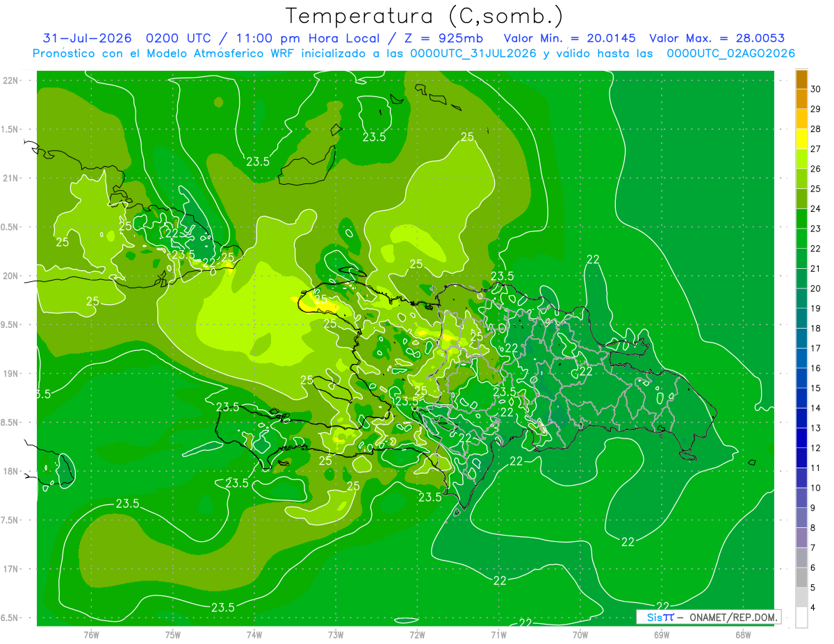
Task: Click the '75W' longitude axis label
Action: (x=173, y=634)
